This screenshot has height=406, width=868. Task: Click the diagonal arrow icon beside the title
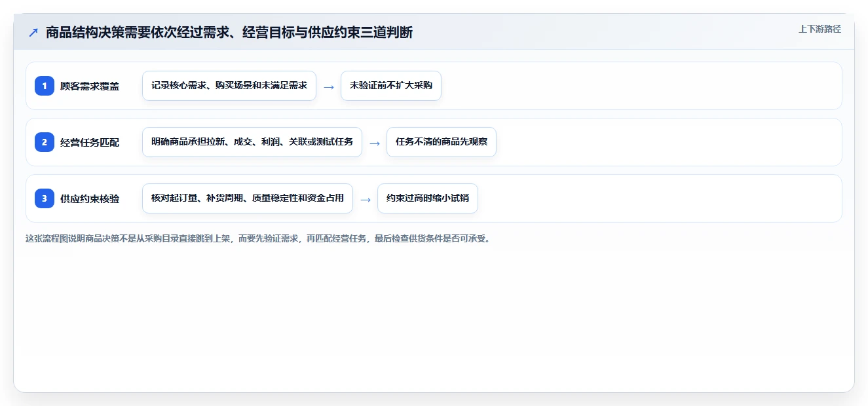tap(33, 32)
